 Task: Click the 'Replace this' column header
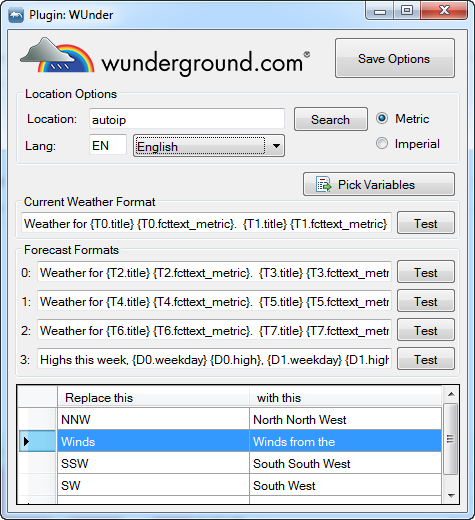(x=153, y=397)
